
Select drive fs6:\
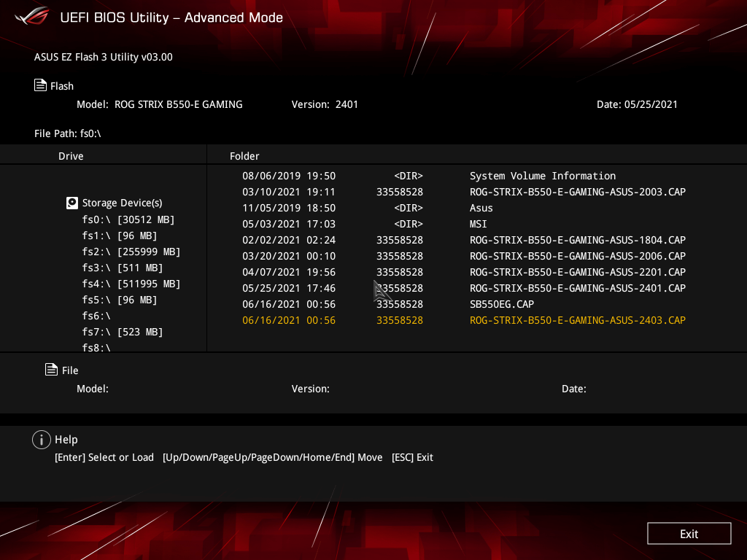[96, 316]
